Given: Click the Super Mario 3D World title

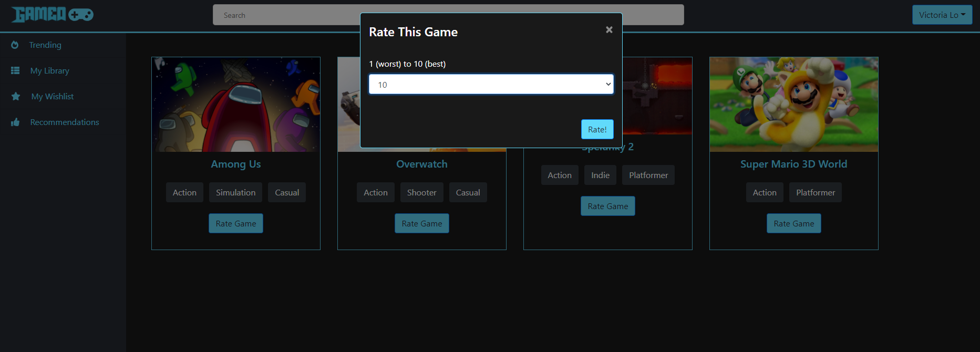Looking at the screenshot, I should [x=794, y=164].
